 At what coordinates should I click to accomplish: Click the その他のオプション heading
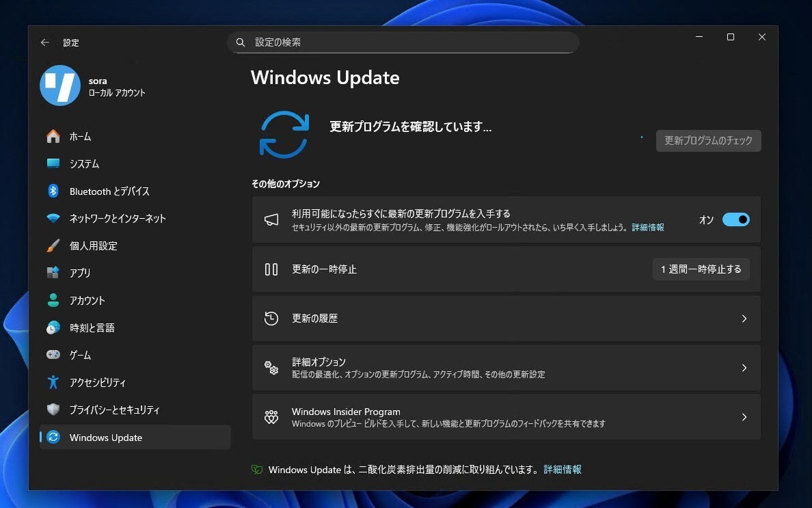[x=285, y=184]
